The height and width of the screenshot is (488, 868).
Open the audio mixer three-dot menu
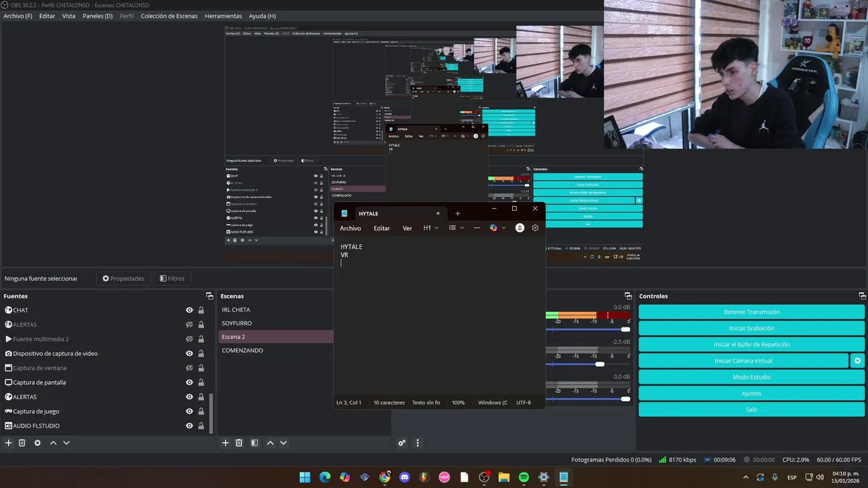[x=418, y=443]
